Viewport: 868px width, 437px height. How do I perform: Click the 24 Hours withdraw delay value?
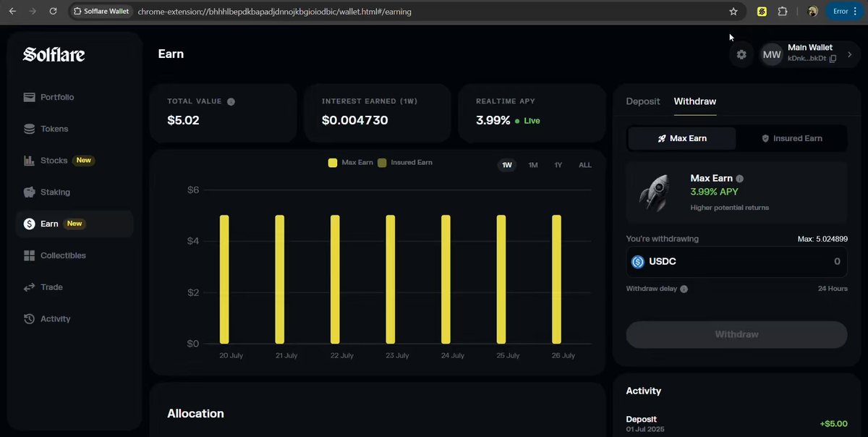pyautogui.click(x=833, y=289)
